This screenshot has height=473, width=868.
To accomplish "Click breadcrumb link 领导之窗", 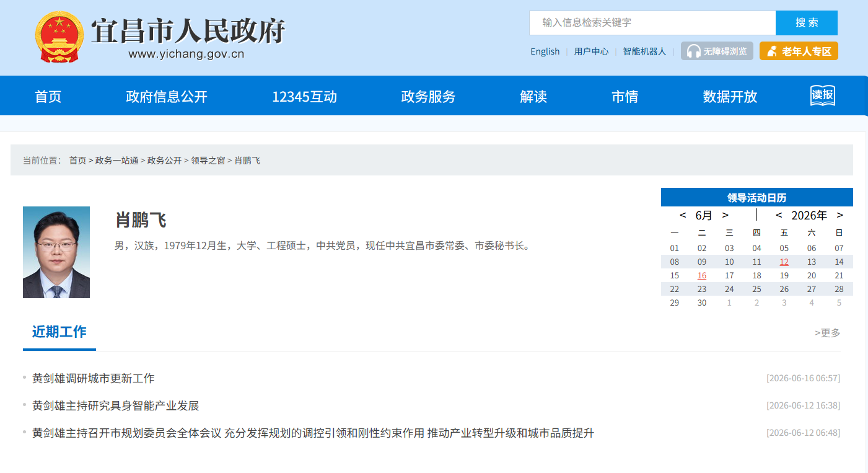I will pyautogui.click(x=208, y=161).
